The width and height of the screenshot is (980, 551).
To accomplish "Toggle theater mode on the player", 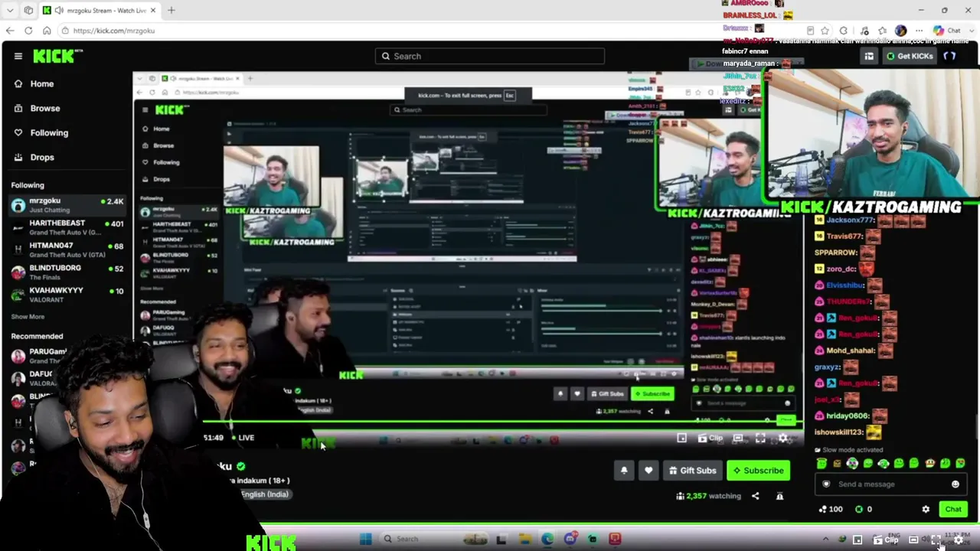I will (x=737, y=439).
